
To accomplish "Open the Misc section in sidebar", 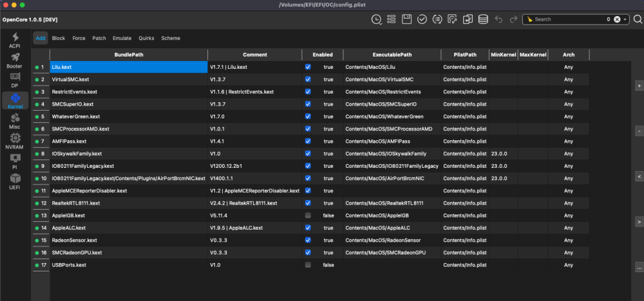I will (x=15, y=121).
